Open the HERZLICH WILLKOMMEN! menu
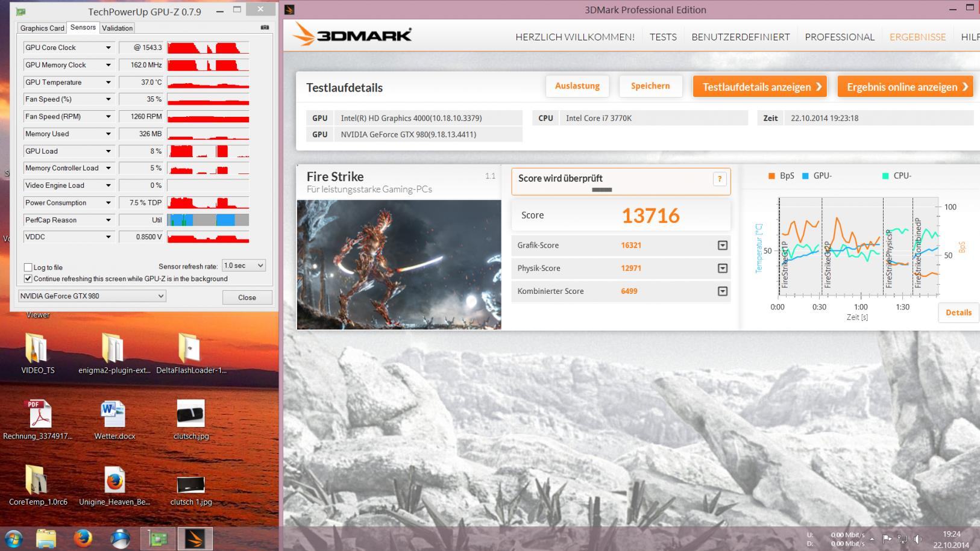 pos(575,37)
